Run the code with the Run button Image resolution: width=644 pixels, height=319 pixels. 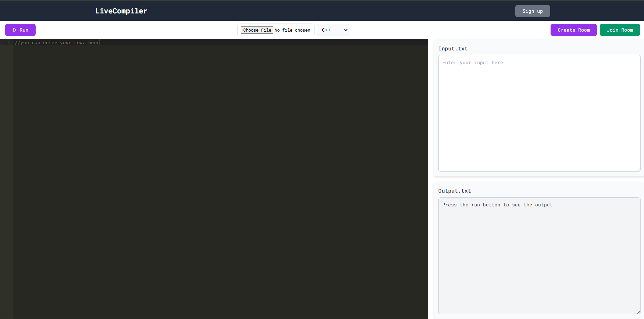tap(20, 30)
